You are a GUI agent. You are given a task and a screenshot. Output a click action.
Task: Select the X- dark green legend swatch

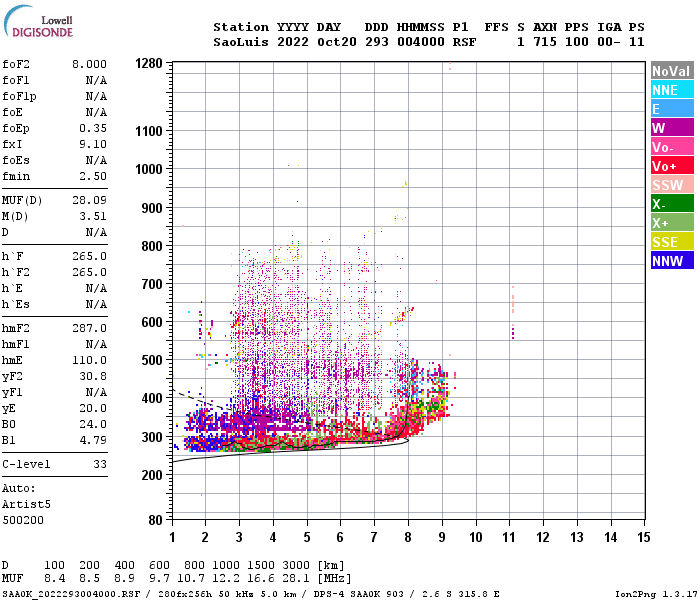(x=672, y=204)
